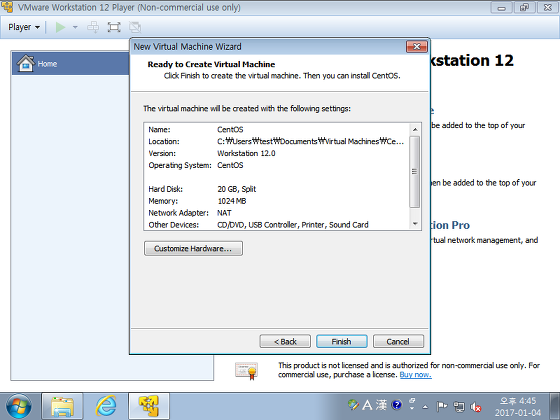
Task: Click the Enter Full Screen toolbar icon
Action: tap(114, 27)
